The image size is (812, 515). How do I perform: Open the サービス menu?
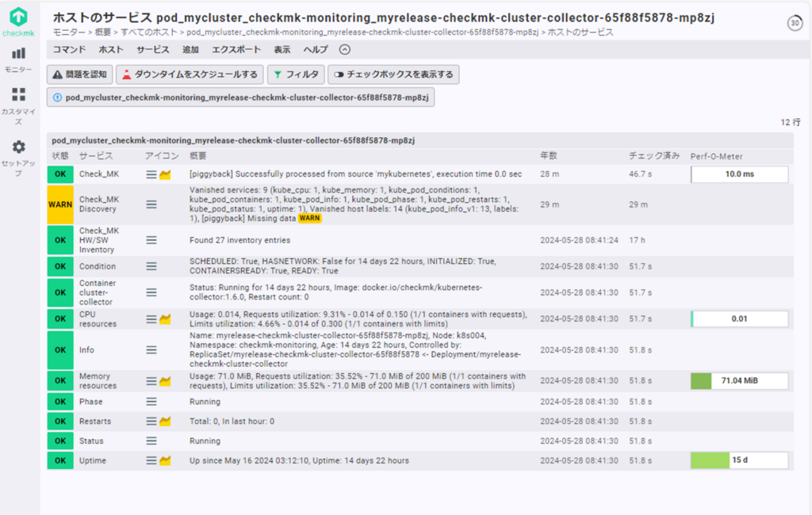click(x=153, y=50)
